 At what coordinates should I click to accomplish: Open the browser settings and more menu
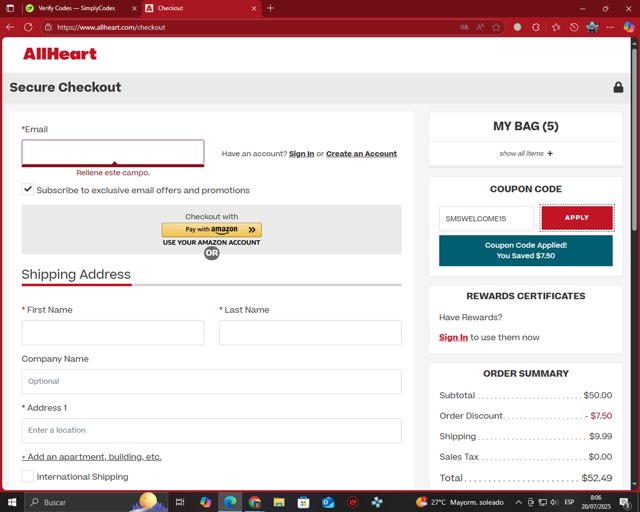[610, 27]
